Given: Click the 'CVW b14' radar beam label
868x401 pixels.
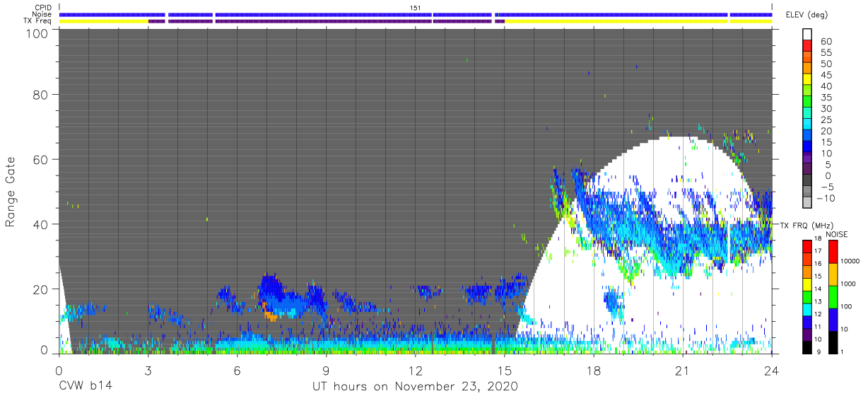Looking at the screenshot, I should [x=85, y=386].
